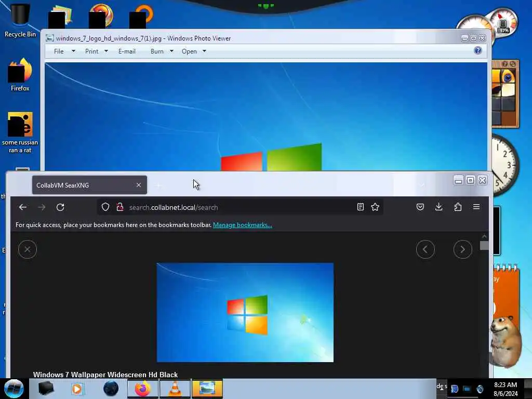Expand the Burn dropdown arrow

pyautogui.click(x=171, y=51)
